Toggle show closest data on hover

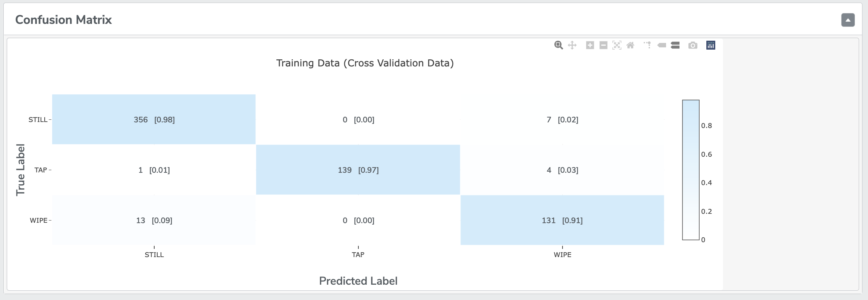(x=662, y=45)
